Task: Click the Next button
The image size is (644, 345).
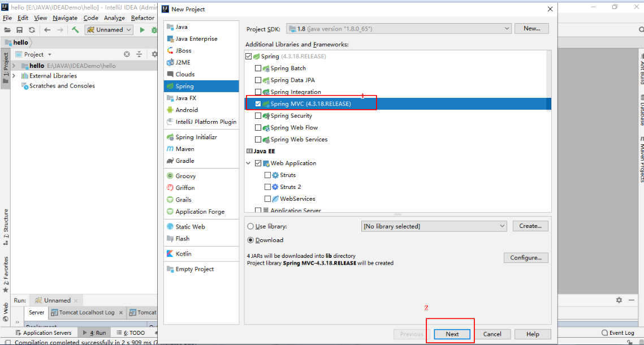Action: coord(452,334)
